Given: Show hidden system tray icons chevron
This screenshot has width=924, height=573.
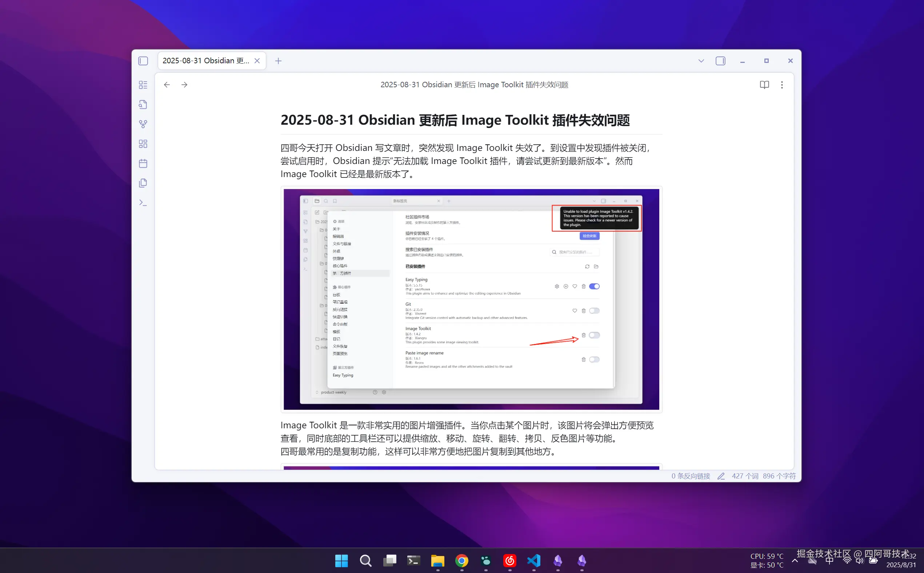Looking at the screenshot, I should [795, 561].
